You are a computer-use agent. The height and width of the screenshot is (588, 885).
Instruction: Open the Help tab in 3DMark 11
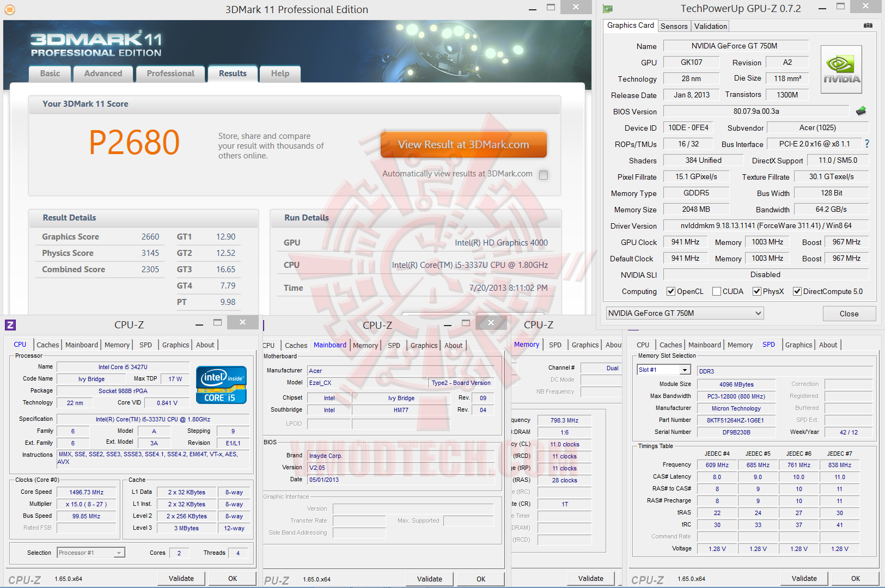pyautogui.click(x=280, y=73)
